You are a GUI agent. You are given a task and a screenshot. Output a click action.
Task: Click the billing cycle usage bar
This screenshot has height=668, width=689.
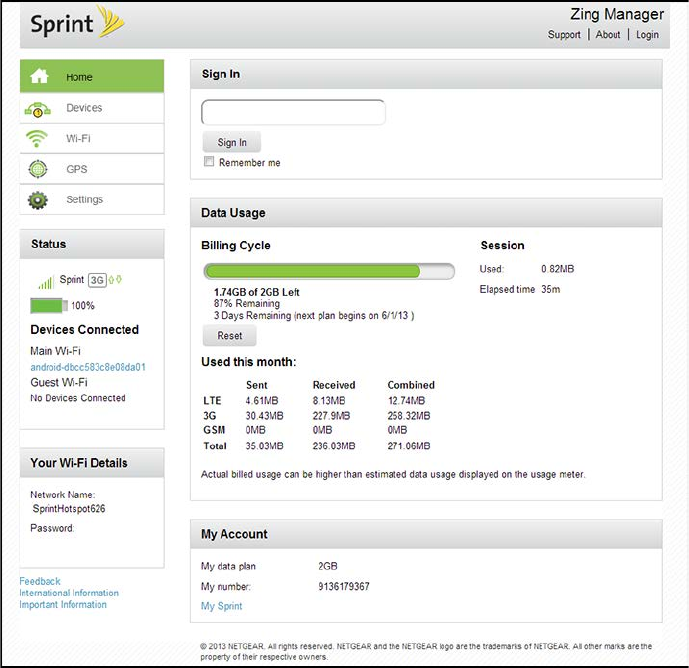(x=328, y=271)
